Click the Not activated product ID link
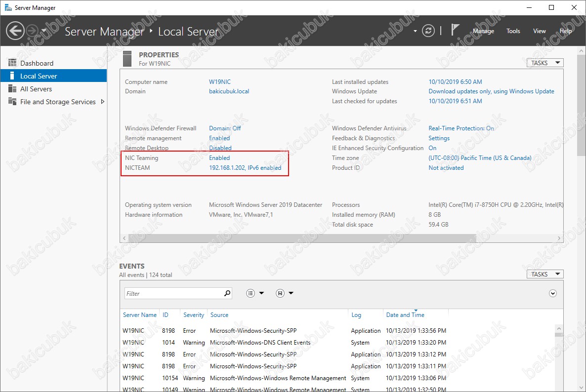This screenshot has height=392, width=586. (446, 168)
